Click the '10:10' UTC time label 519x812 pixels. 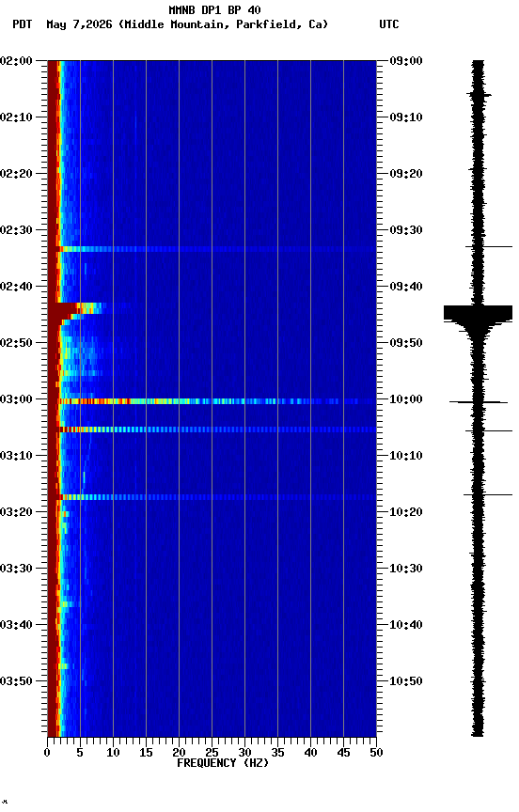point(406,456)
